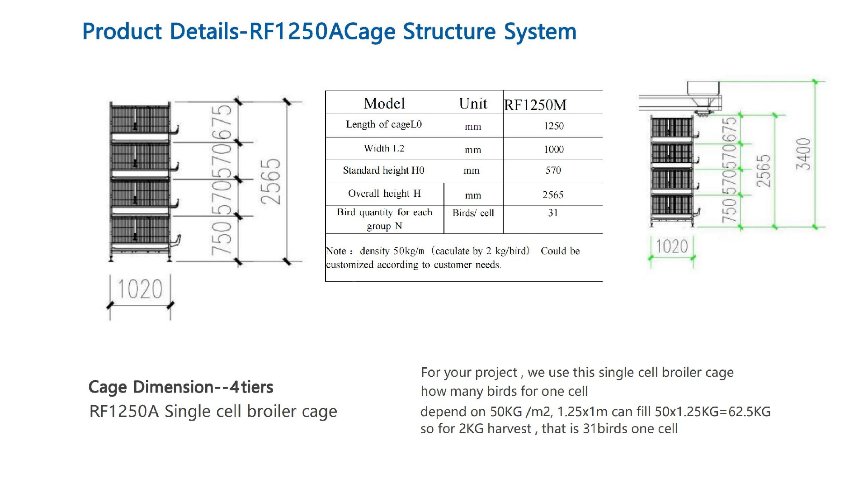Screen dimensions: 868x488
Task: Click the feed hopper atop the right cage diagram
Action: pyautogui.click(x=703, y=96)
